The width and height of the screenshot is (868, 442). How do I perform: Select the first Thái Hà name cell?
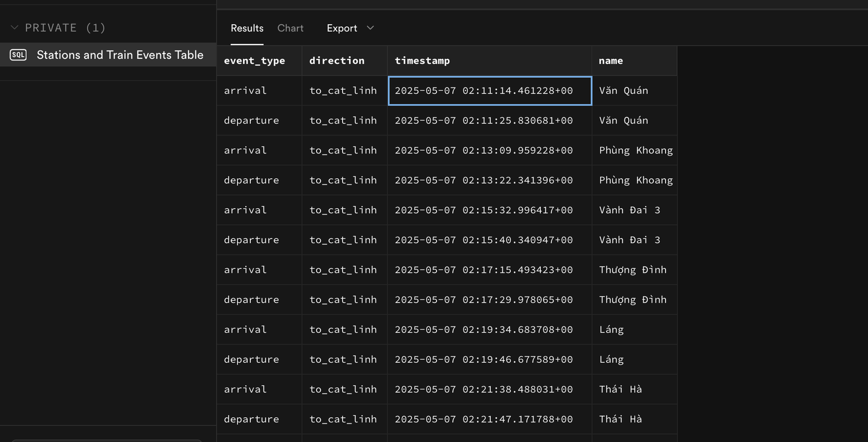coord(621,389)
